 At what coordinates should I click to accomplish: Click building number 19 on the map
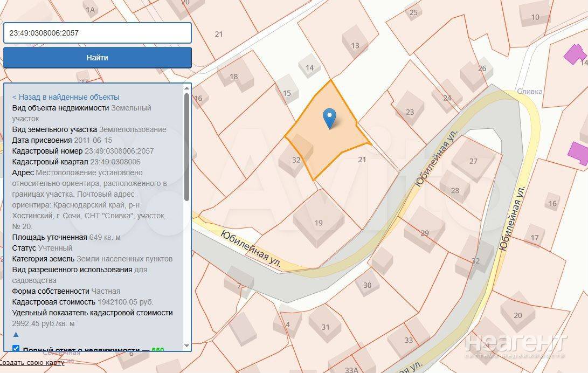pyautogui.click(x=319, y=222)
